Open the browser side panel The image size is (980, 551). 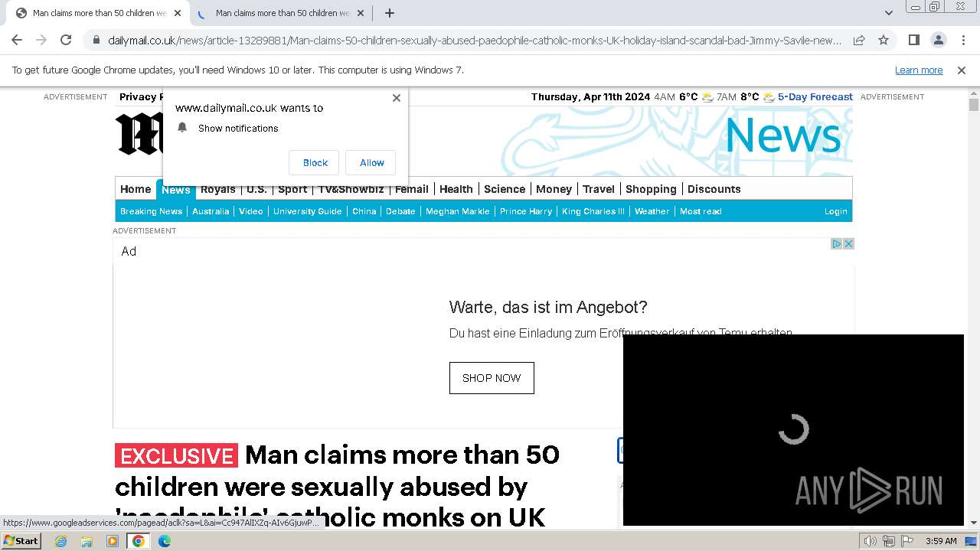click(913, 40)
